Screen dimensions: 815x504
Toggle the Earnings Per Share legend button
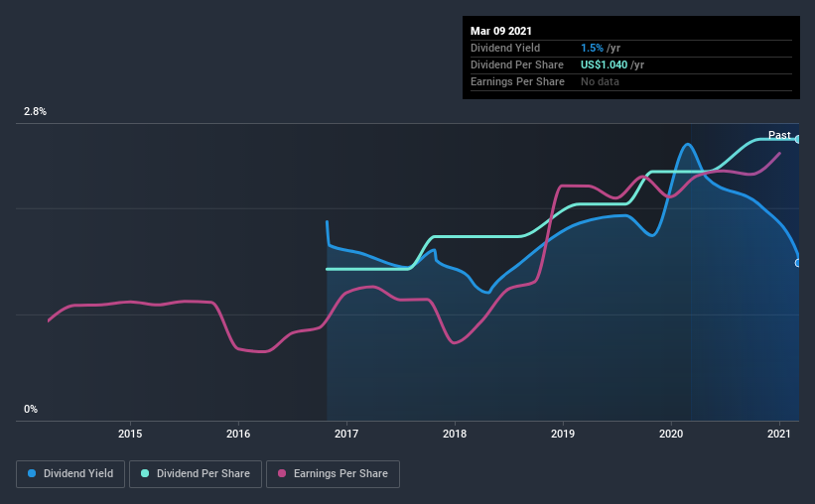pyautogui.click(x=333, y=474)
